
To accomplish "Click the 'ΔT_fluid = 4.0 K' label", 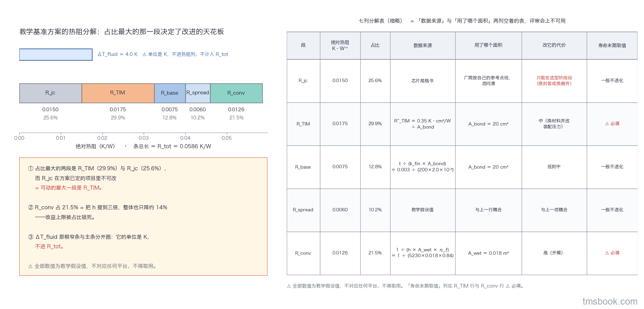I will tap(118, 54).
